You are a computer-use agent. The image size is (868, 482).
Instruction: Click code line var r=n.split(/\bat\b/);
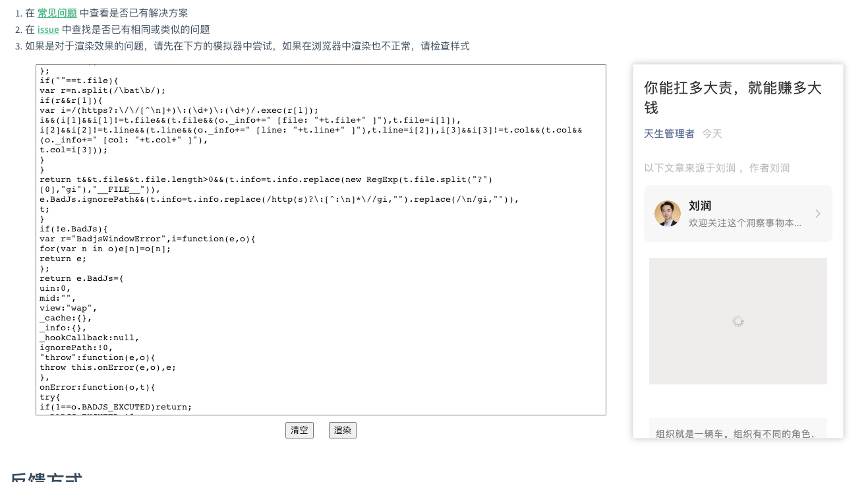(x=103, y=90)
